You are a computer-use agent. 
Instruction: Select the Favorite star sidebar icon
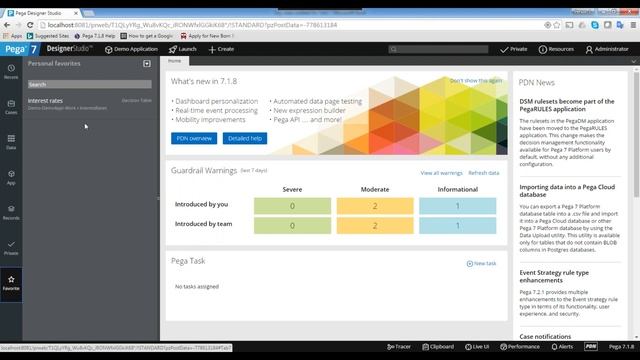11,283
